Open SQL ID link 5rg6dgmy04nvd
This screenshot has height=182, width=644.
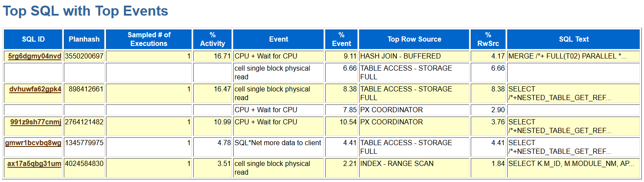(x=35, y=56)
